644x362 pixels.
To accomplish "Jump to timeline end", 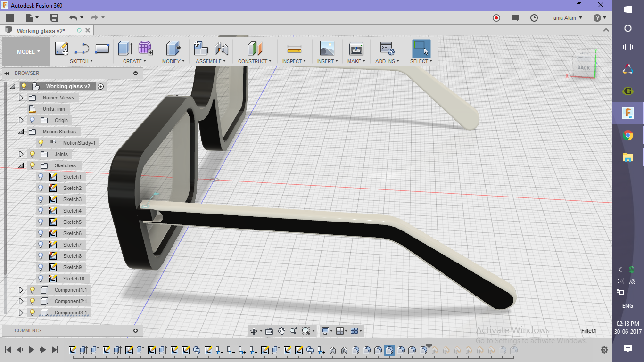I will [x=55, y=350].
